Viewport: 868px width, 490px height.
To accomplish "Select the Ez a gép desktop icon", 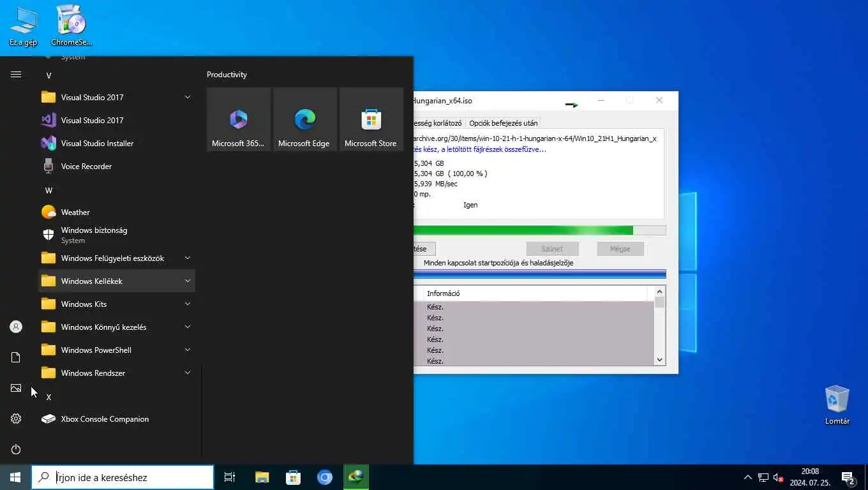I will 23,26.
